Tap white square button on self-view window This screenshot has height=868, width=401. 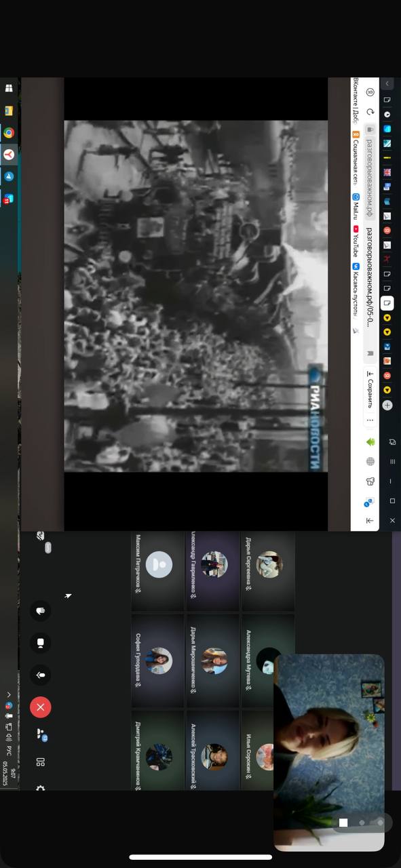[x=343, y=823]
